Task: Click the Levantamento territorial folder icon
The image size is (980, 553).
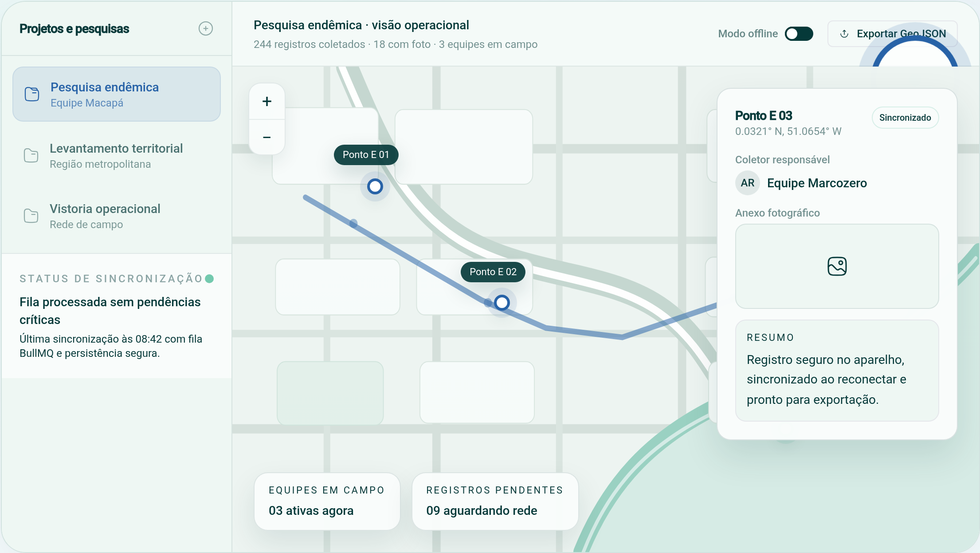Action: [x=31, y=155]
